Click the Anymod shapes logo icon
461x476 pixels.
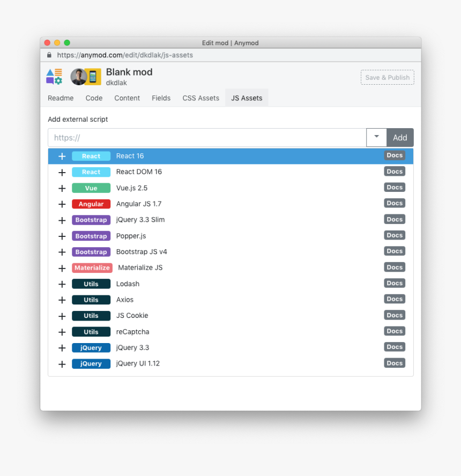pyautogui.click(x=54, y=77)
